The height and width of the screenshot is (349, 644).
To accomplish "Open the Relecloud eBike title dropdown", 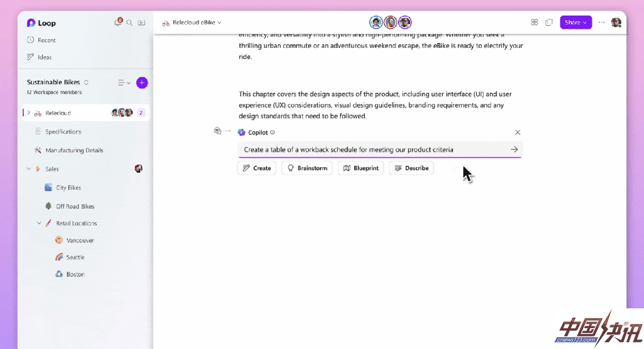I will point(192,23).
